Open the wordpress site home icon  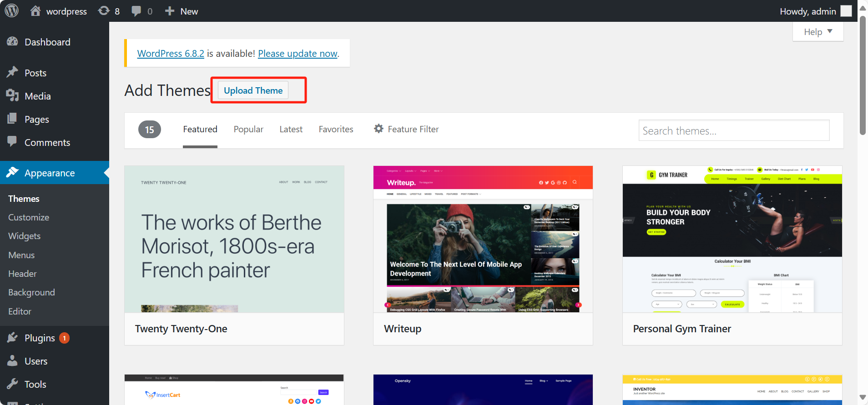pos(35,11)
